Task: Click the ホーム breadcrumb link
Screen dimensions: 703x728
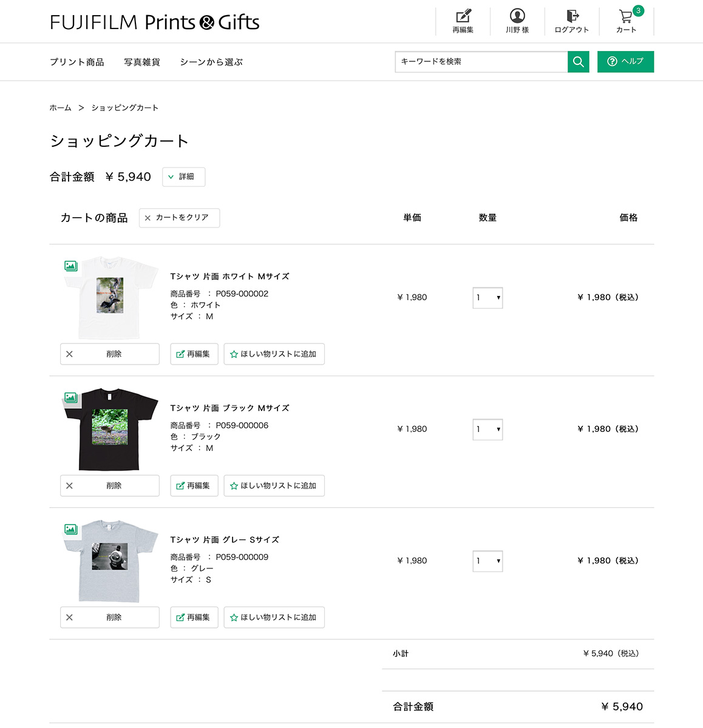Action: [60, 108]
